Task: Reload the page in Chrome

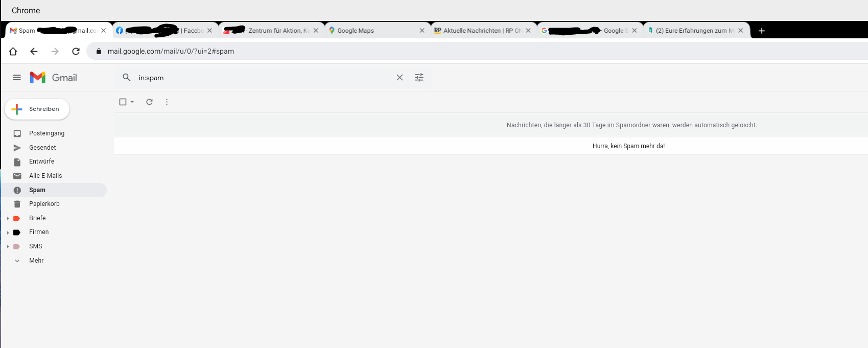Action: point(76,51)
